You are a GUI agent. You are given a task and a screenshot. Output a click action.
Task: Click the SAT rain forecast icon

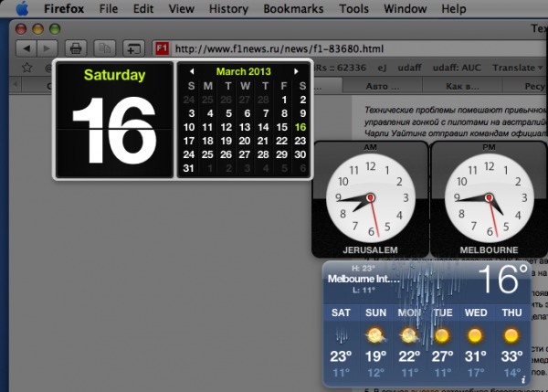(341, 335)
